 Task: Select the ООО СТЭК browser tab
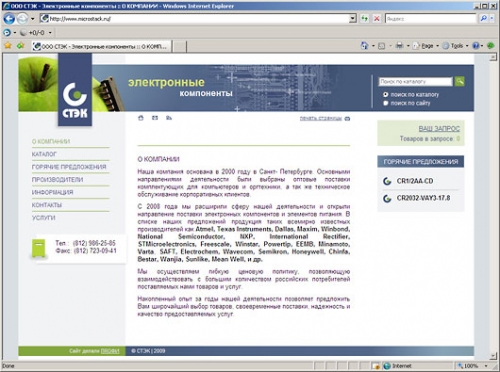click(x=102, y=46)
